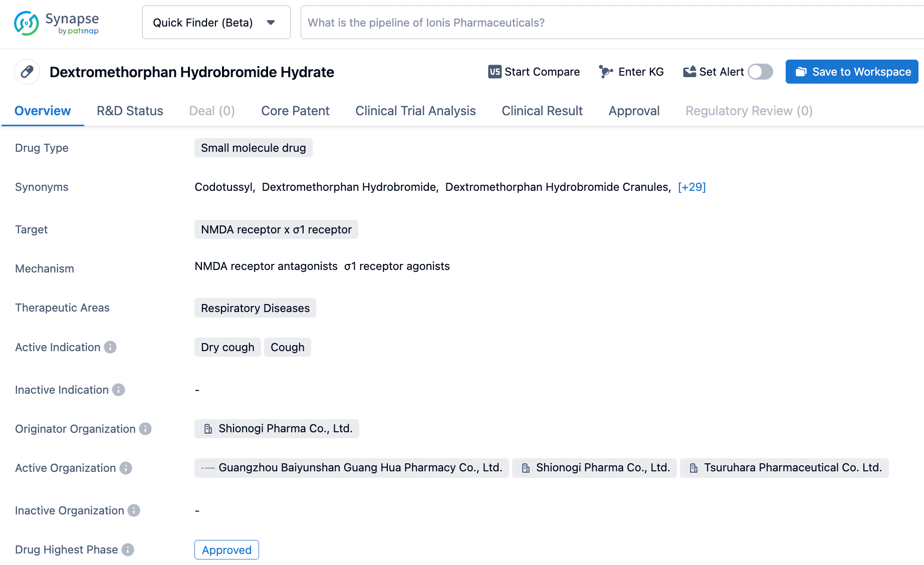Click info icon next to Active Indication
924x565 pixels.
pyautogui.click(x=110, y=347)
